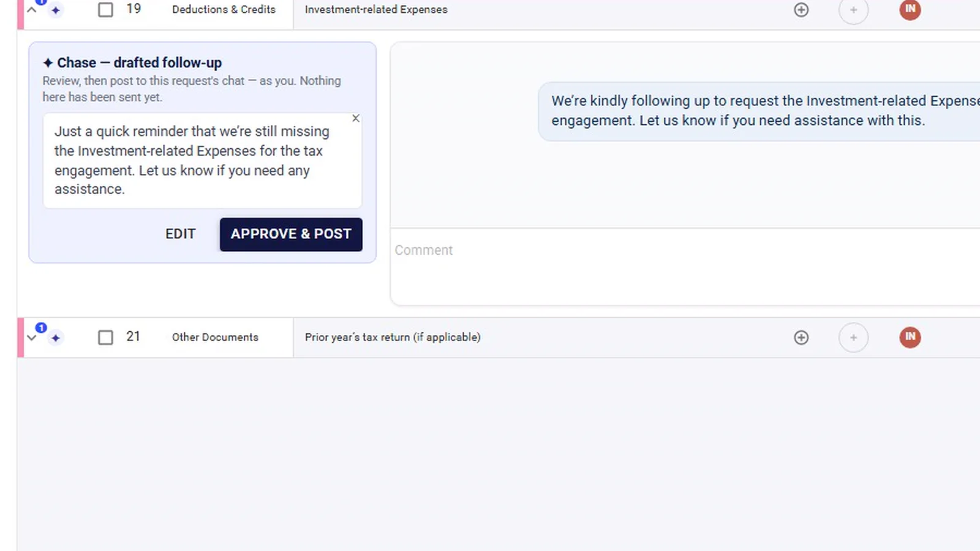
Task: Open the Investment-related Expenses request title
Action: click(x=376, y=10)
